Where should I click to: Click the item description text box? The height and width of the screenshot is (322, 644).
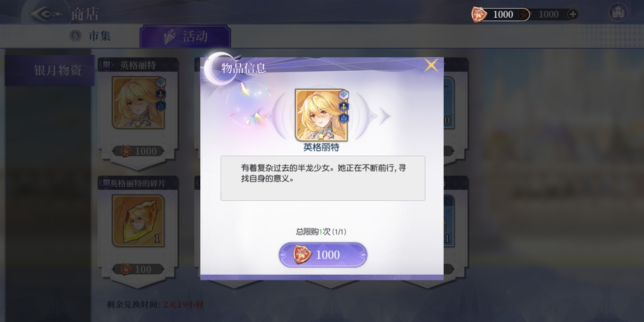click(323, 178)
